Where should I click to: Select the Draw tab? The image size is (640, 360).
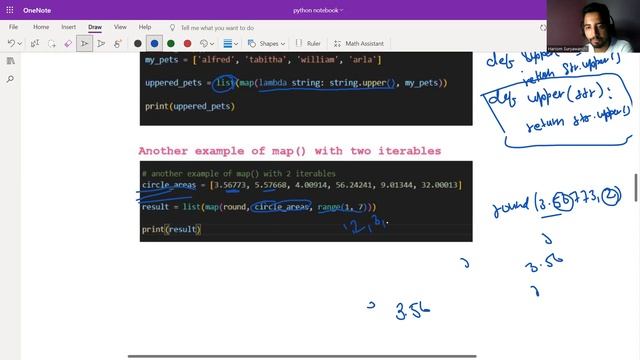point(95,27)
